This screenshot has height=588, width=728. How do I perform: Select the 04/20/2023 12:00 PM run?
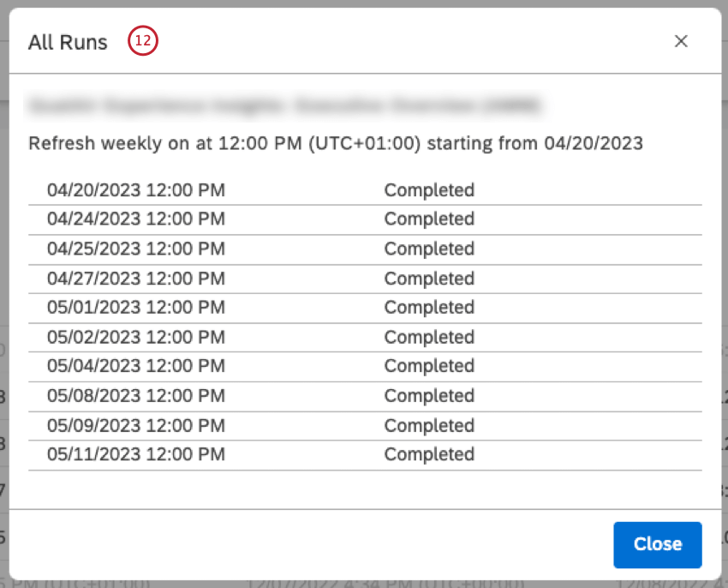(136, 189)
